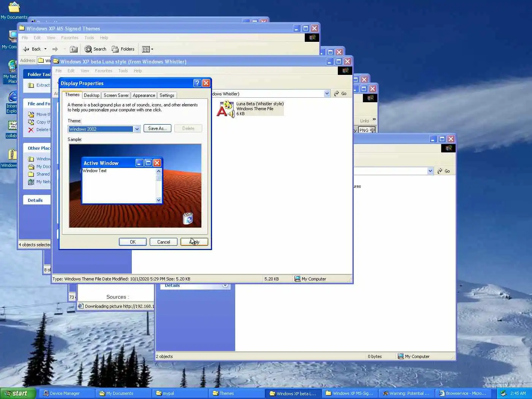The width and height of the screenshot is (532, 399).
Task: Select the Luna Beta (Whistler style) theme file icon
Action: tap(225, 109)
